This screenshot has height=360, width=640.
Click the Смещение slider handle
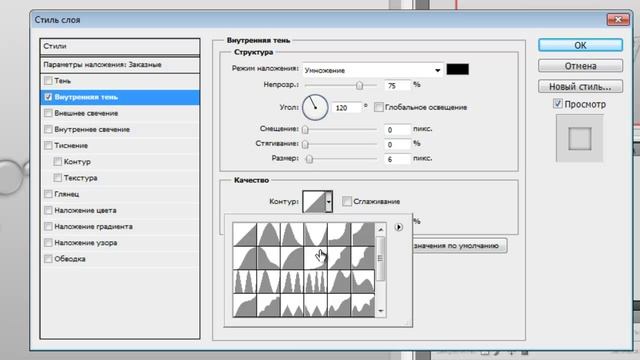305,130
